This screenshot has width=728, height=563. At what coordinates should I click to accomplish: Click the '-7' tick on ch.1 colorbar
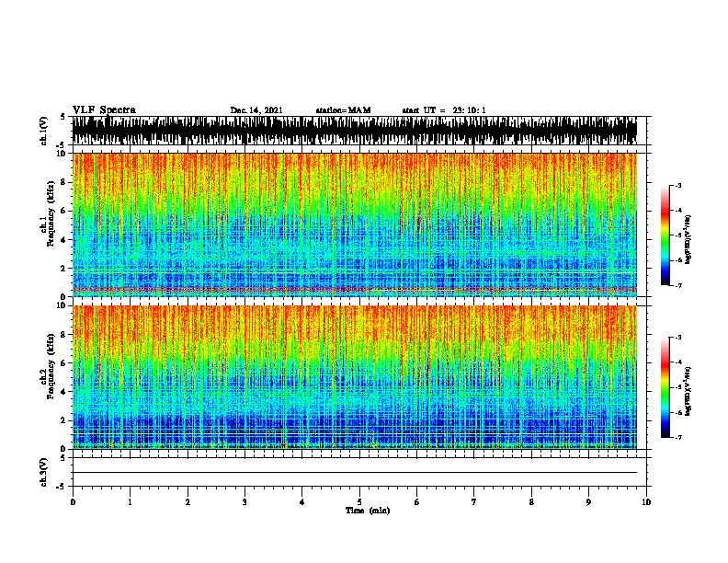pyautogui.click(x=678, y=285)
